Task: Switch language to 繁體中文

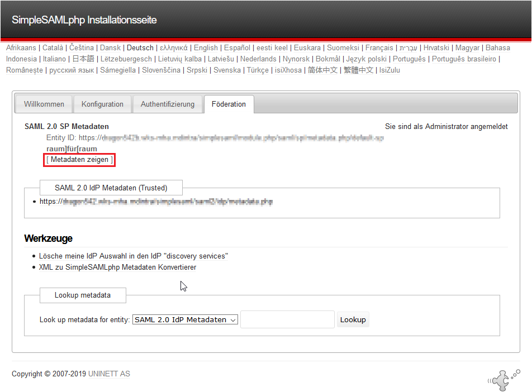Action: click(x=358, y=70)
